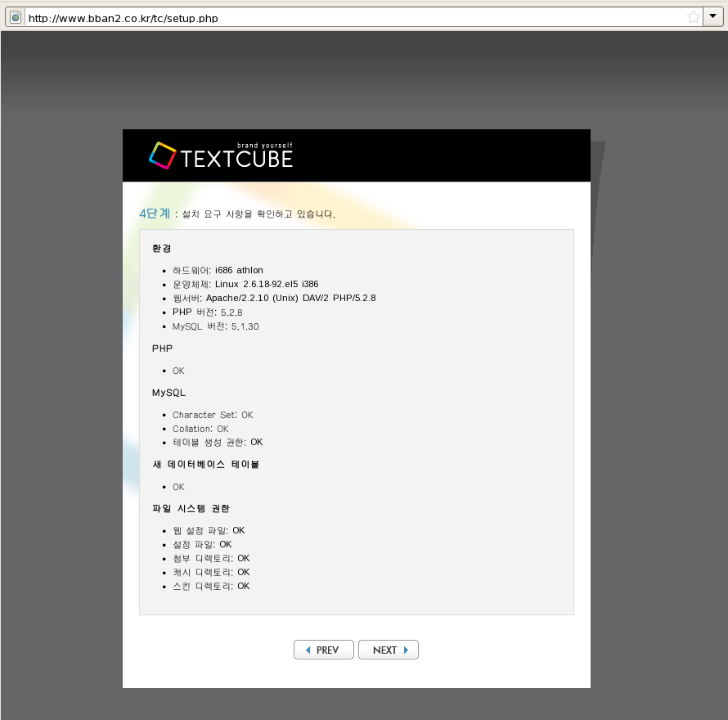728x720 pixels.
Task: Continue setup with the NEXT button
Action: 389,650
